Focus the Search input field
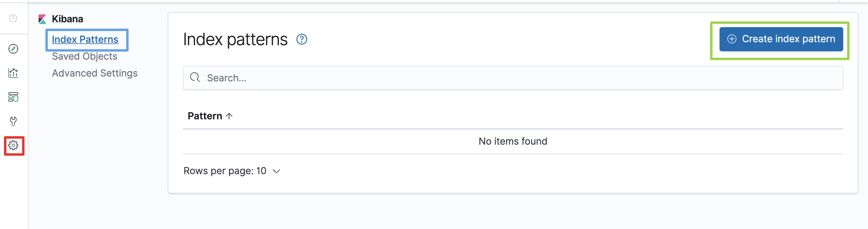Viewport: 868px width, 229px height. [x=513, y=78]
